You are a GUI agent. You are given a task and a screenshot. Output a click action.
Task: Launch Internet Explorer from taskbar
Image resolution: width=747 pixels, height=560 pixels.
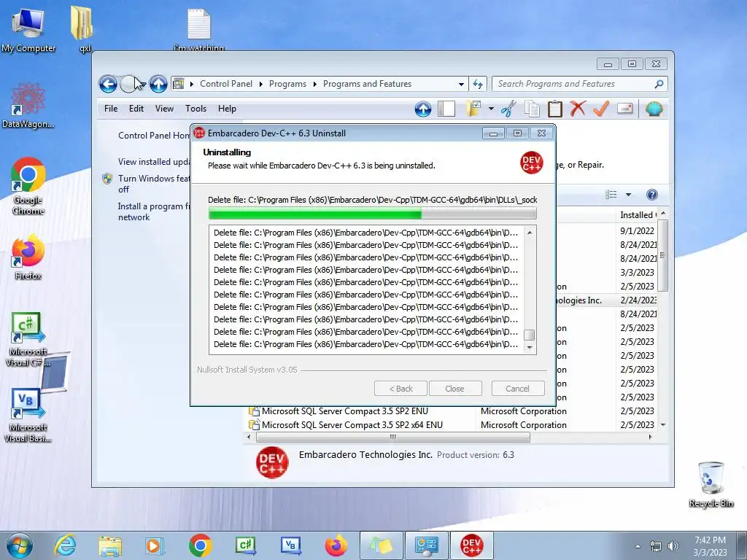tap(65, 545)
